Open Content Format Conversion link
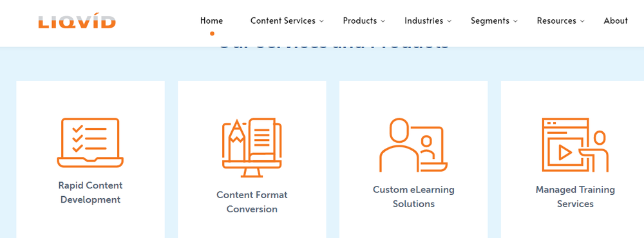The height and width of the screenshot is (238, 644). click(252, 202)
